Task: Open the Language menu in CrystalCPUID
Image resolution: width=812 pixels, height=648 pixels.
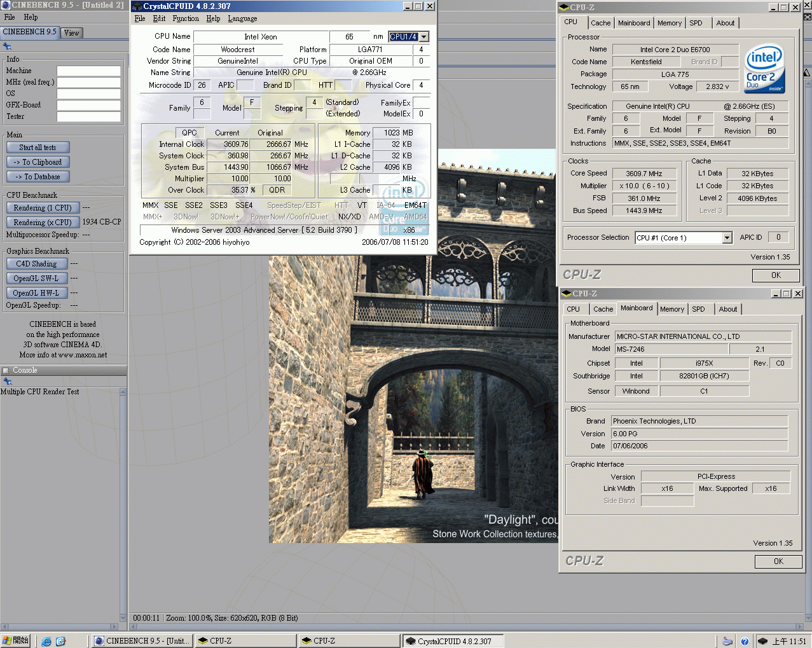Action: [x=242, y=18]
